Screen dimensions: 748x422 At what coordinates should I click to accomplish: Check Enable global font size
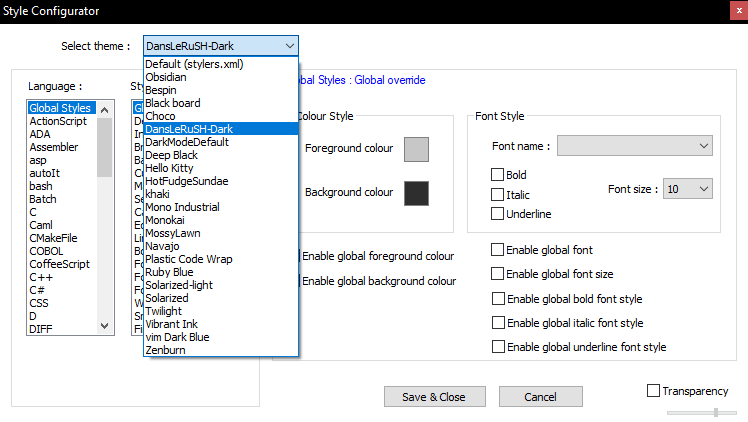(497, 274)
